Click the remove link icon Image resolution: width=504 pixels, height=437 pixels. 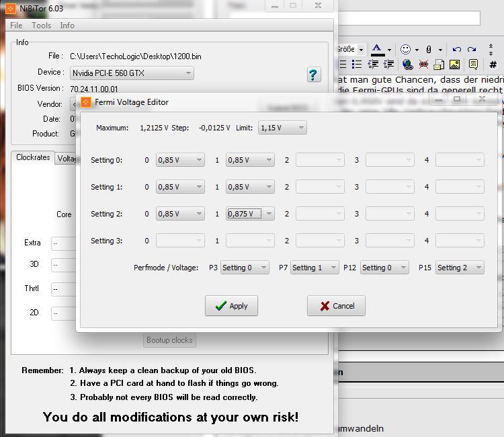[423, 65]
